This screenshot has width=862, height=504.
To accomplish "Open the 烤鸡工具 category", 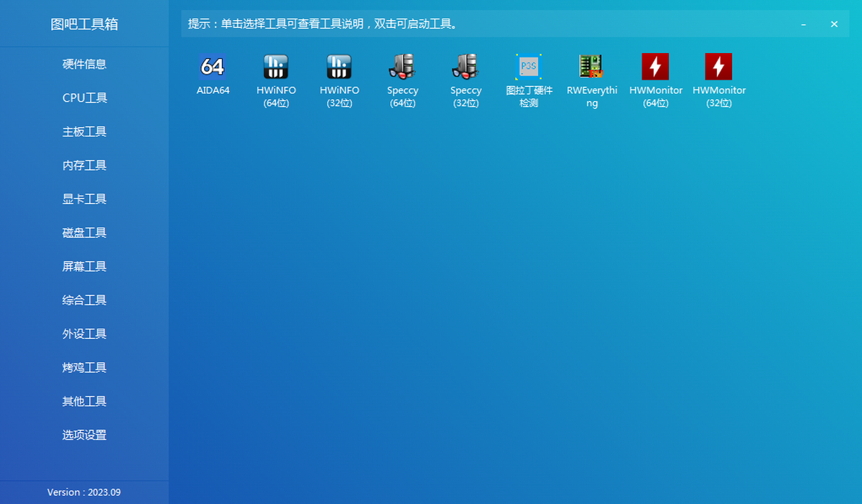I will tap(84, 368).
